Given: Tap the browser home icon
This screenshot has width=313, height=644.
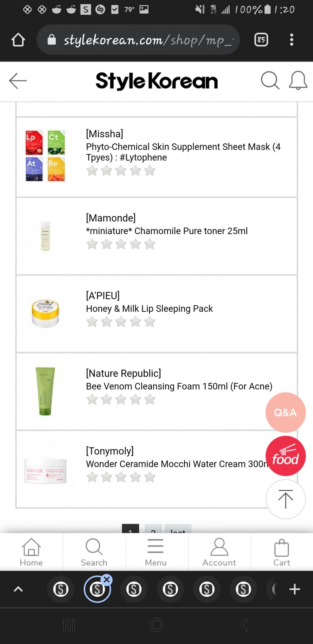Looking at the screenshot, I should (18, 40).
